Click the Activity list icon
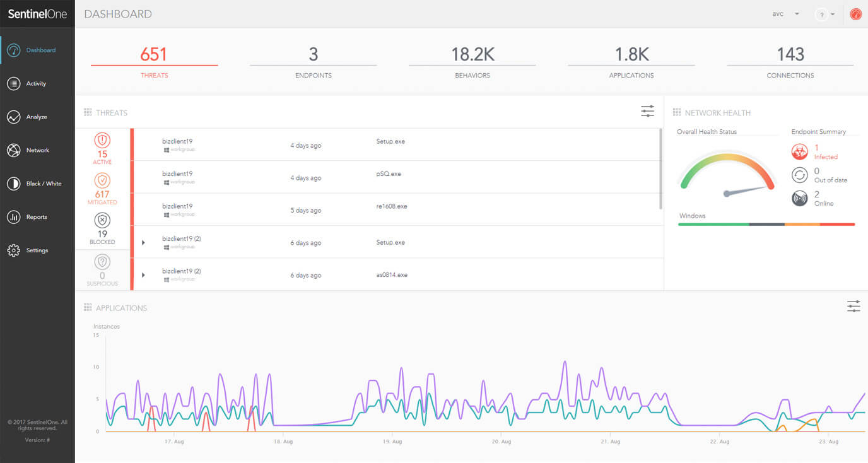Screen dimensions: 868x463 pos(13,83)
